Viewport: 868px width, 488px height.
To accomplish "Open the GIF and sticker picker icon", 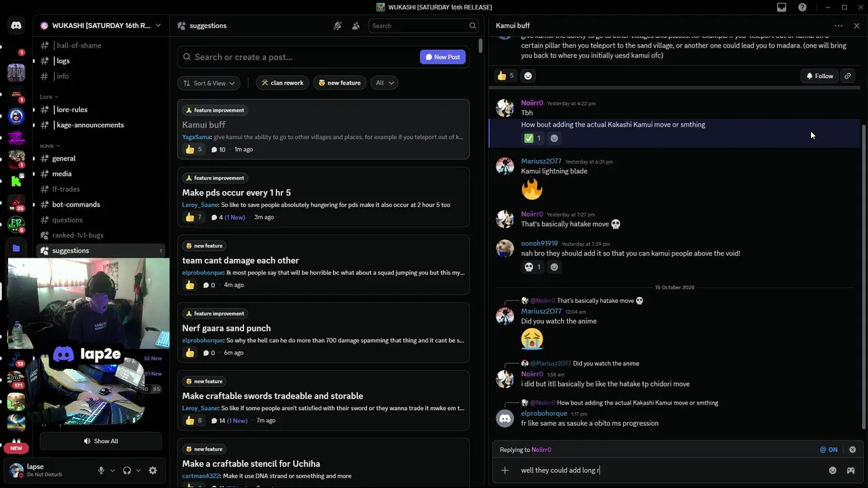I will coord(851,470).
